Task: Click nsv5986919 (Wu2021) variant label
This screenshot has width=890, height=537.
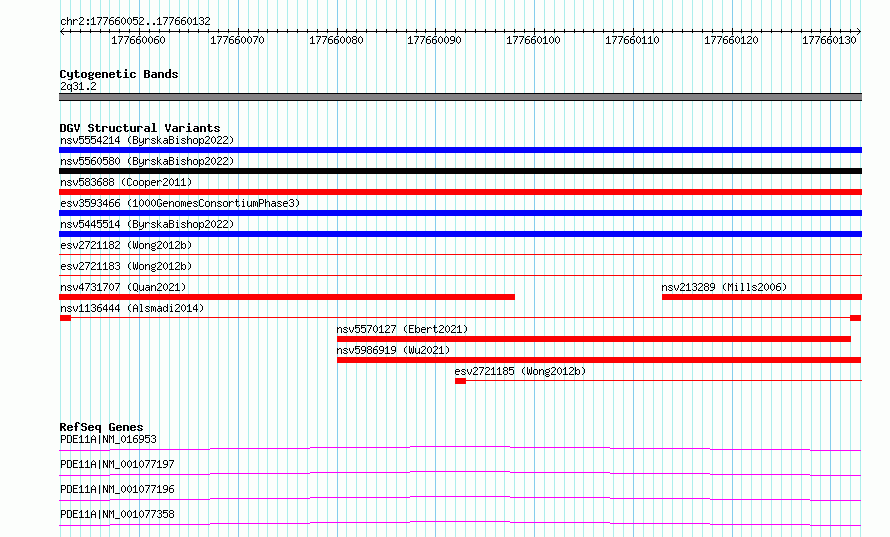Action: click(393, 350)
